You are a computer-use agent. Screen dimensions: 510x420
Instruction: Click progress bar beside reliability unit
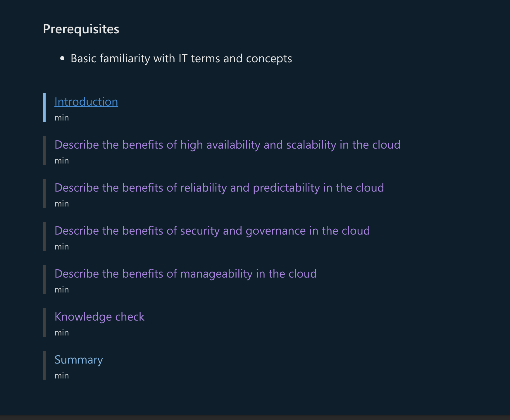click(44, 194)
